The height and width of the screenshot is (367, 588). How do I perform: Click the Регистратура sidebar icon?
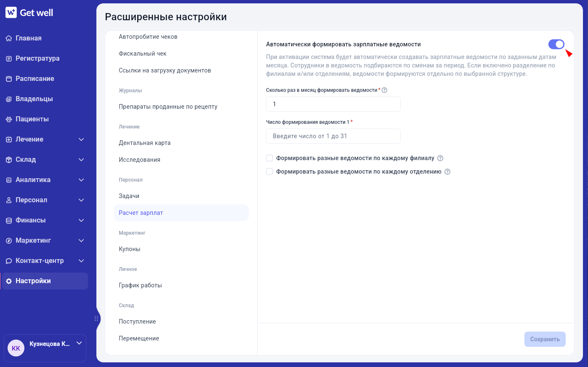[x=9, y=59]
